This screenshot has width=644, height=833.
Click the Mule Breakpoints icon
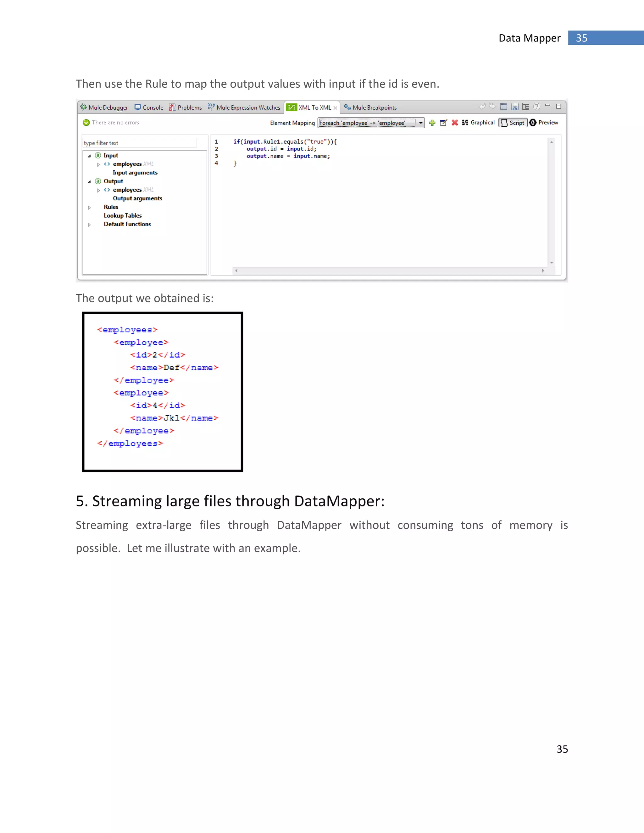tap(347, 107)
